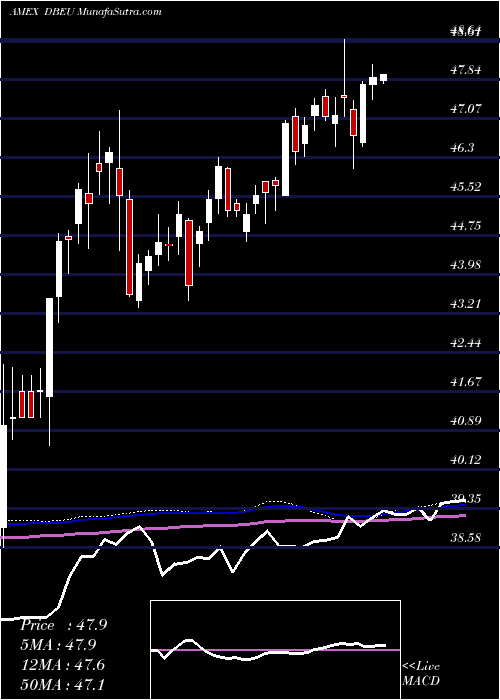
Task: Click the AMEX DBEU MunafaSutra.com chart title
Action: pyautogui.click(x=85, y=12)
